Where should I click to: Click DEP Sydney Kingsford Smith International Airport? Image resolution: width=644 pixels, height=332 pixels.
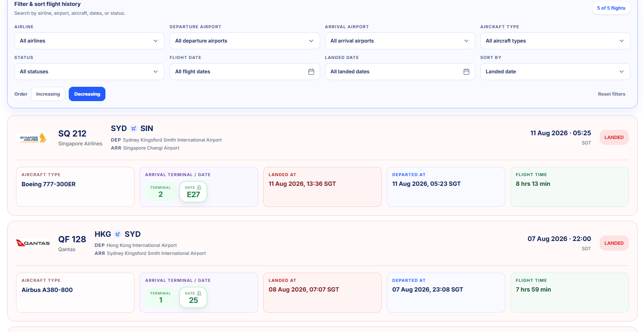pyautogui.click(x=166, y=140)
